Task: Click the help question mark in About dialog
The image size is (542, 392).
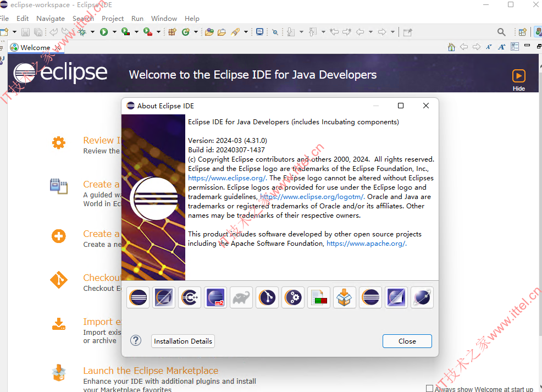Action: (136, 341)
